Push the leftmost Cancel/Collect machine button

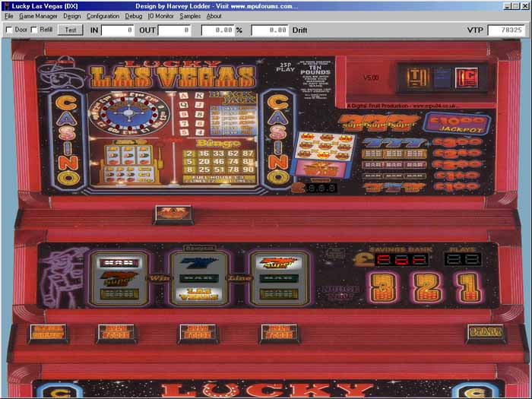pyautogui.click(x=48, y=333)
